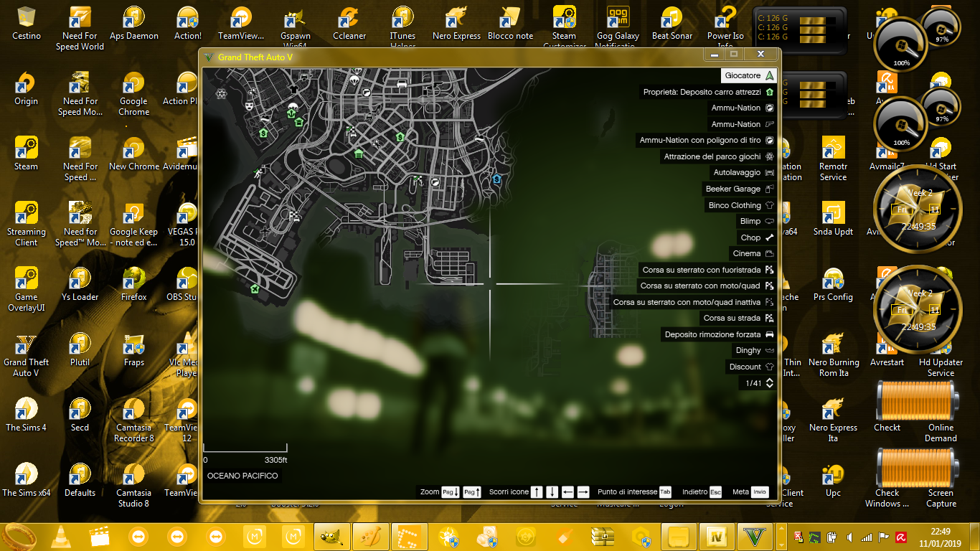
Task: Click the Meta Invio key hint
Action: [x=760, y=491]
